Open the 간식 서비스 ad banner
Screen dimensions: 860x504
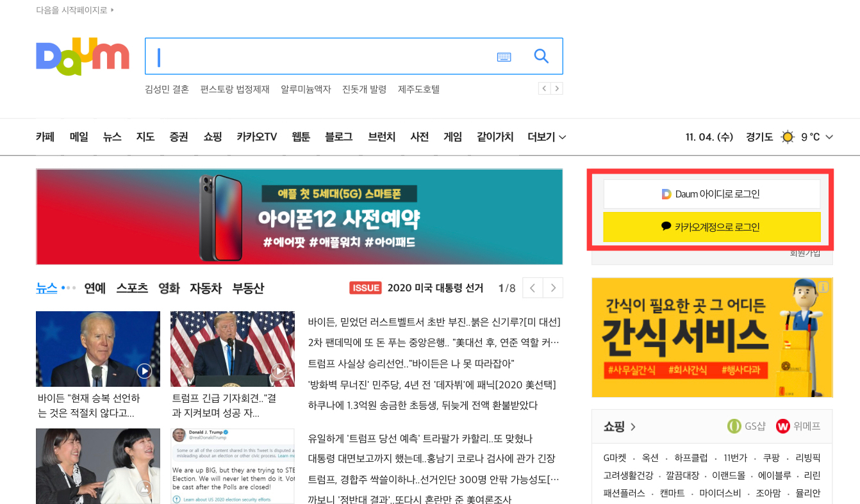[x=712, y=337]
